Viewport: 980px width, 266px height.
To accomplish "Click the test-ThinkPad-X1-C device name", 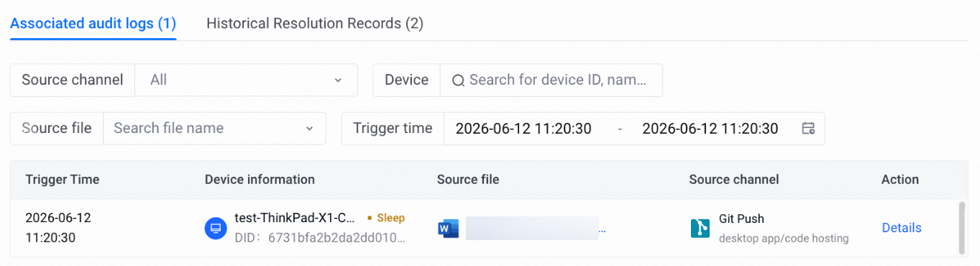I will coord(295,219).
